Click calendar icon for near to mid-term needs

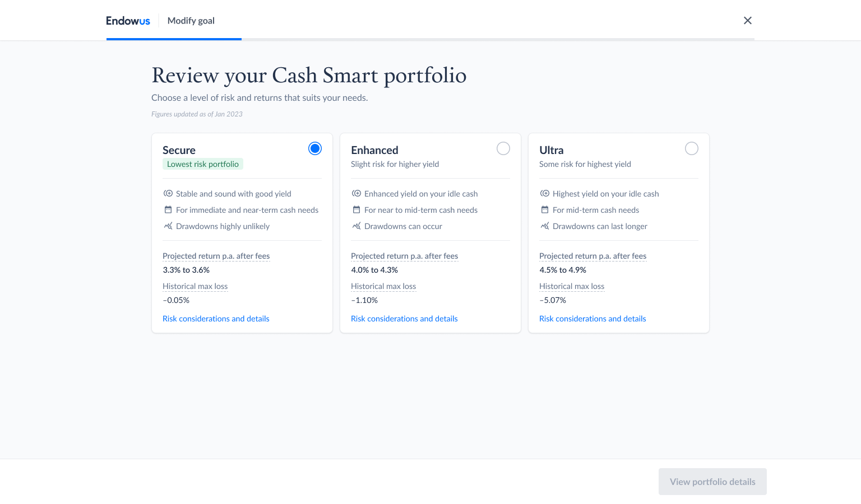tap(357, 210)
